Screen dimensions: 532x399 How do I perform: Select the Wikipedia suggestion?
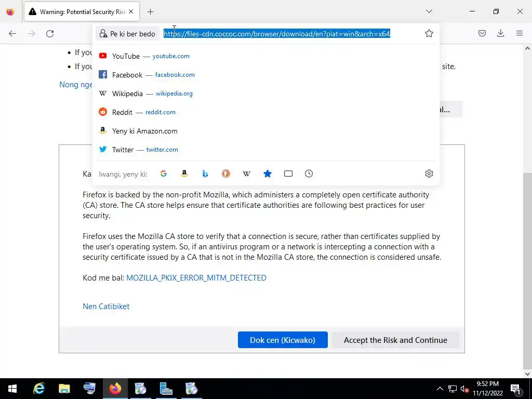pyautogui.click(x=265, y=94)
